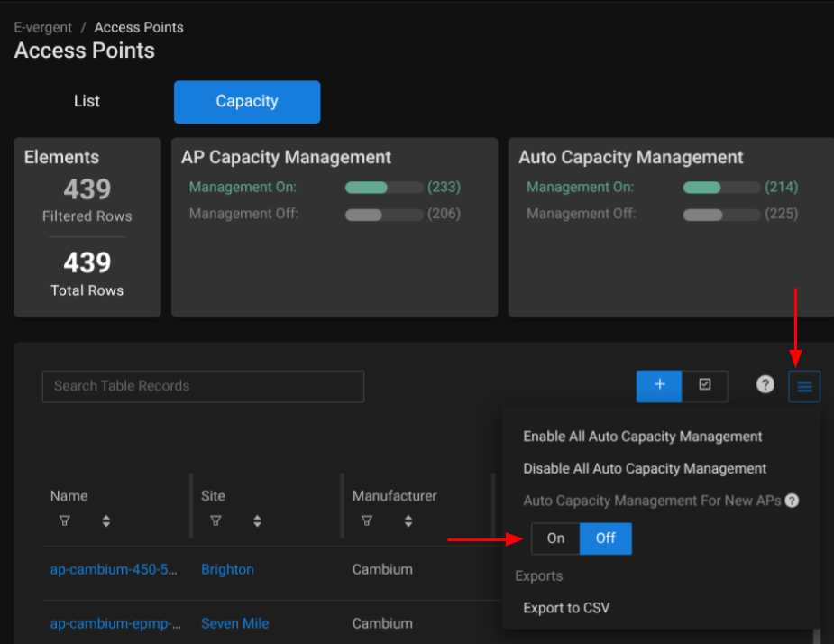Open the Site column filter icon
834x644 pixels.
tap(215, 521)
